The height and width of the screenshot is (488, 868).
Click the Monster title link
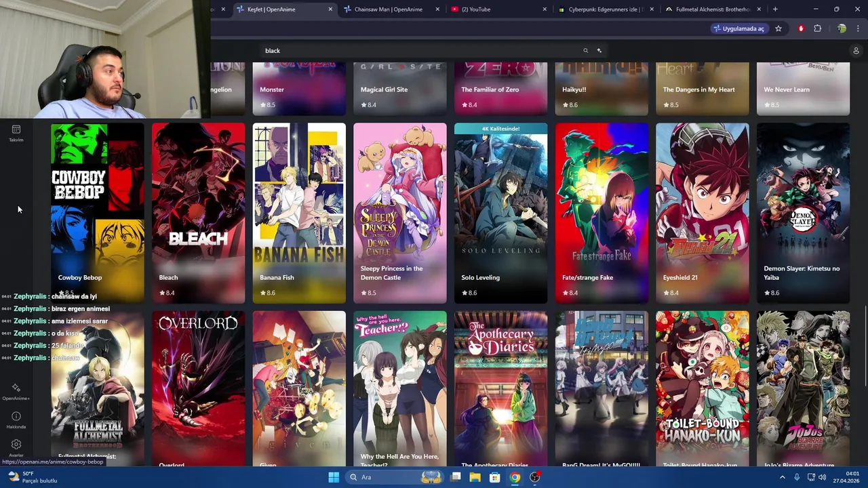coord(272,89)
